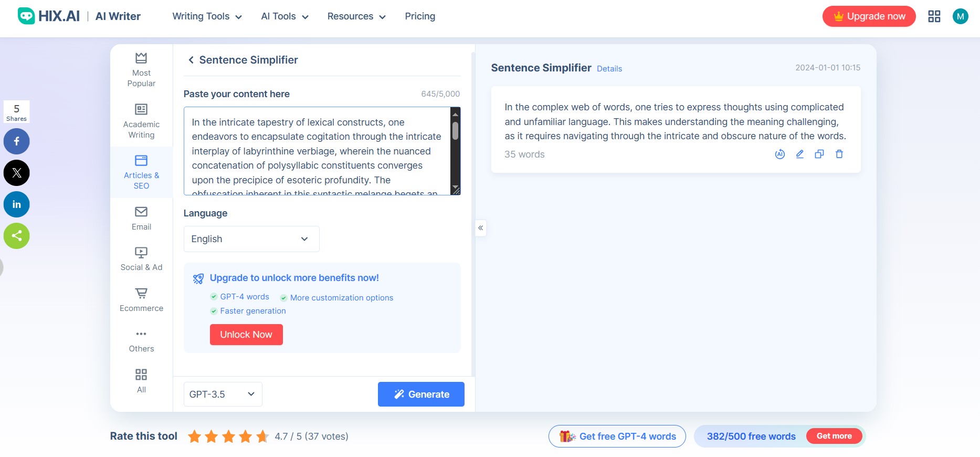Delete the generated result via trash icon
The height and width of the screenshot is (457, 980).
coord(839,154)
